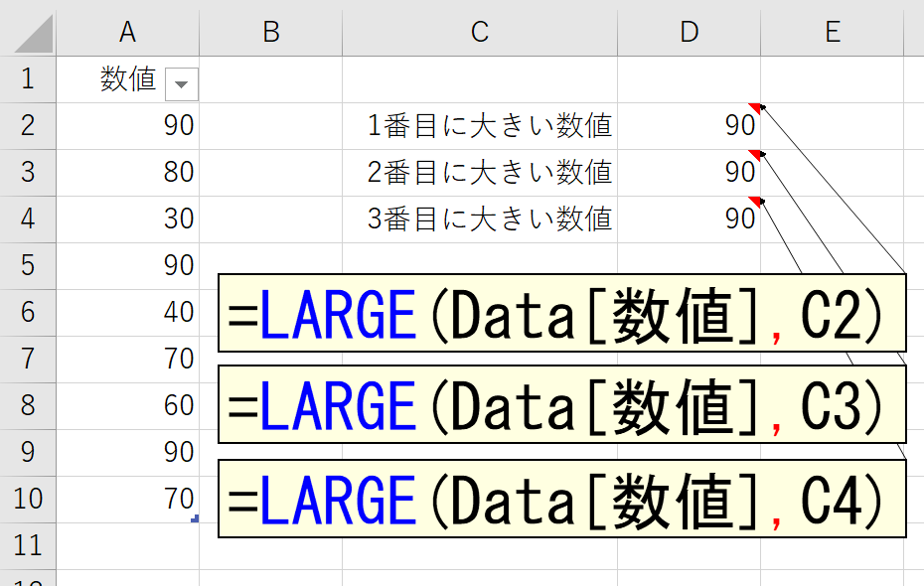Select column E header

(832, 32)
